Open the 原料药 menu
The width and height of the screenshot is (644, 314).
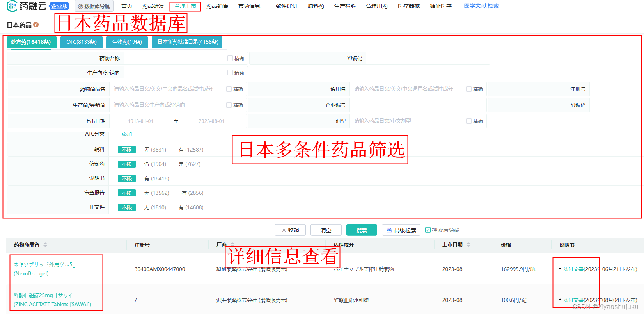pyautogui.click(x=316, y=6)
